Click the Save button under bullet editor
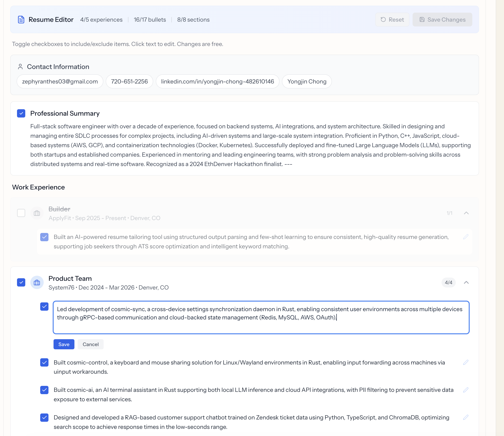Image resolution: width=504 pixels, height=436 pixels. pyautogui.click(x=64, y=344)
